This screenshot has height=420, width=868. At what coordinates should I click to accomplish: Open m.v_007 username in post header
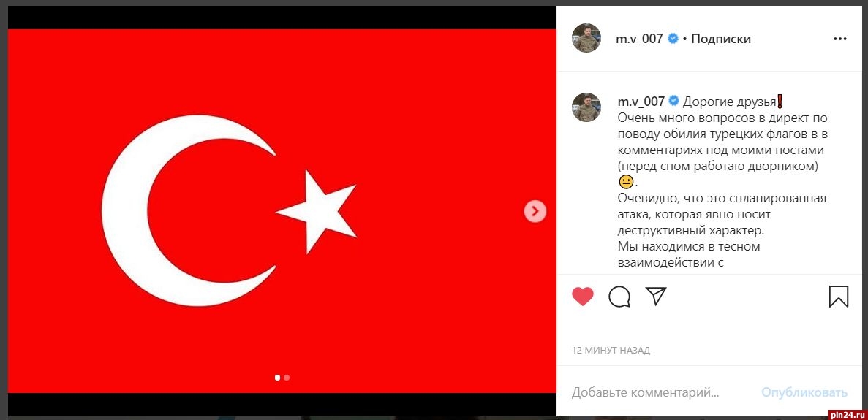coord(639,39)
